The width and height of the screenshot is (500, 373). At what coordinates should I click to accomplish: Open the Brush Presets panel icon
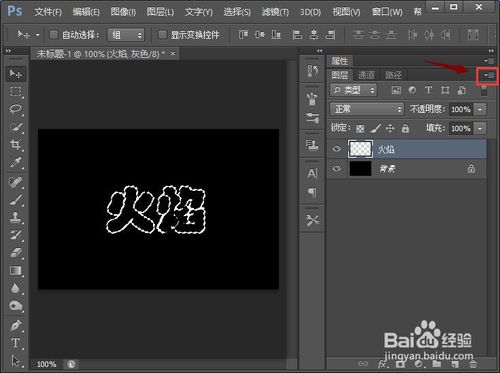coord(312,99)
